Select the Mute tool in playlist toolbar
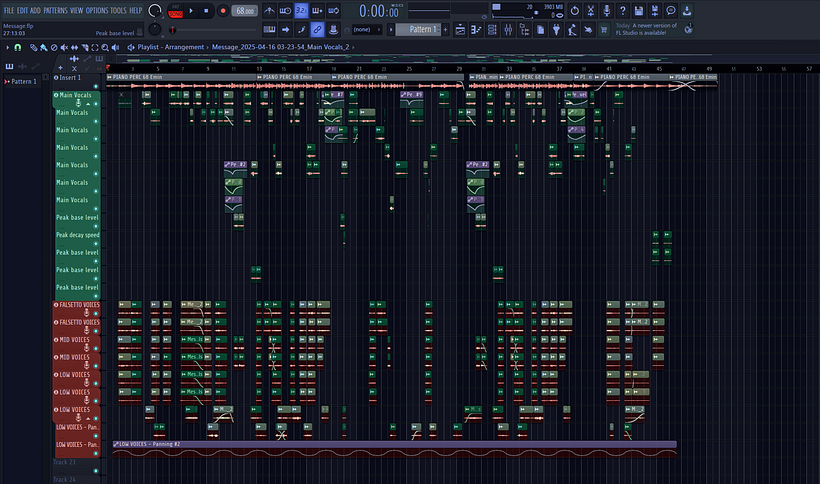 tap(64, 47)
